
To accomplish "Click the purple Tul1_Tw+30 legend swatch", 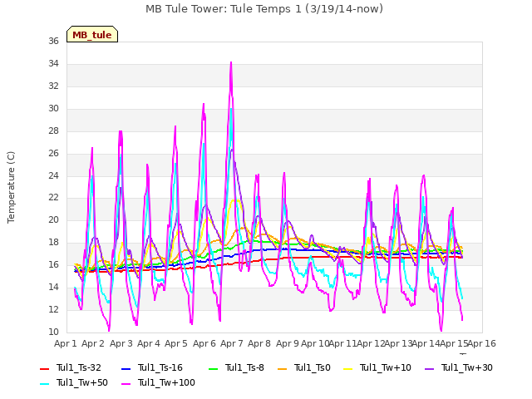I will [x=430, y=368].
